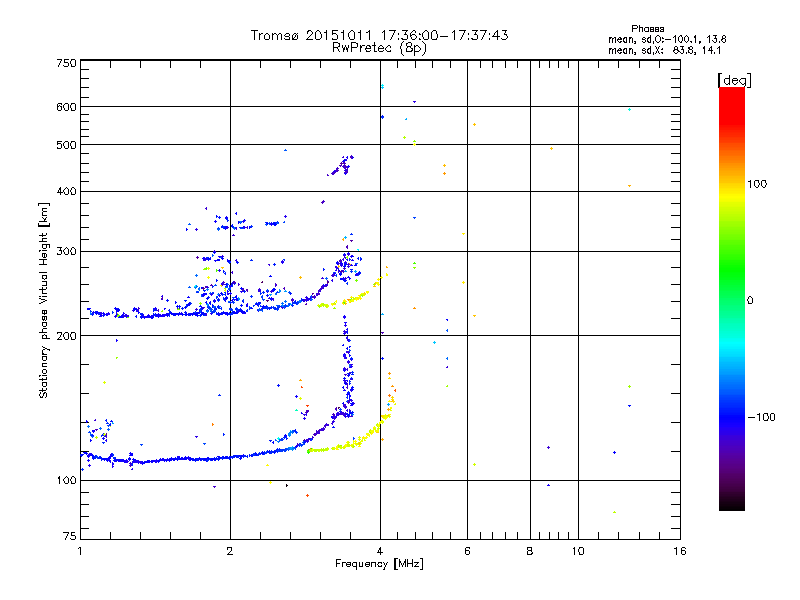Click the y-axis tick label '750'
This screenshot has width=800, height=600.
(x=66, y=63)
